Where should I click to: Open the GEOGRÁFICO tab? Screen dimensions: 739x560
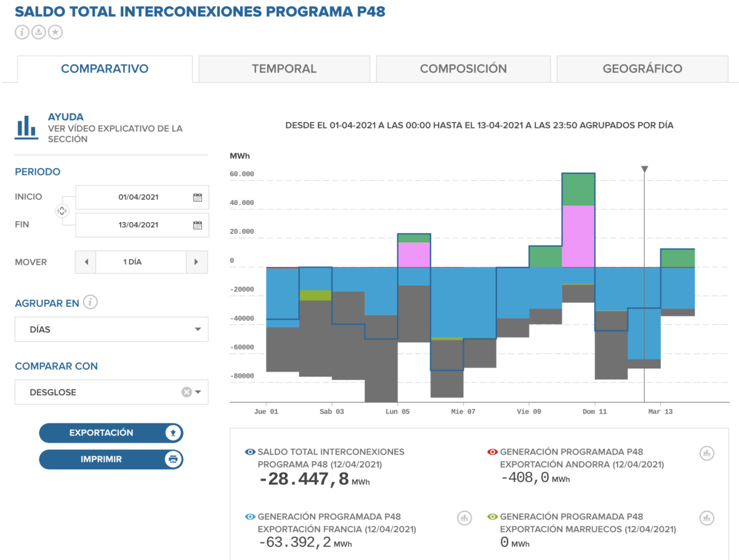point(642,69)
